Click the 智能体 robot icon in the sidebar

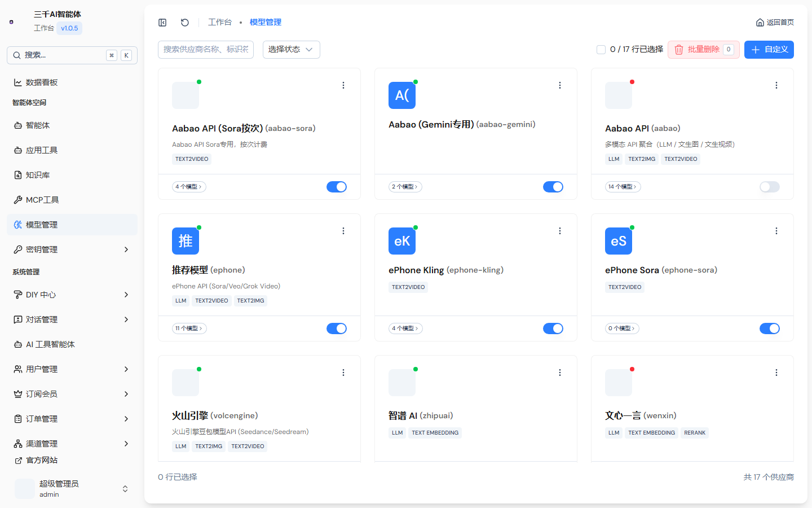[x=18, y=125]
